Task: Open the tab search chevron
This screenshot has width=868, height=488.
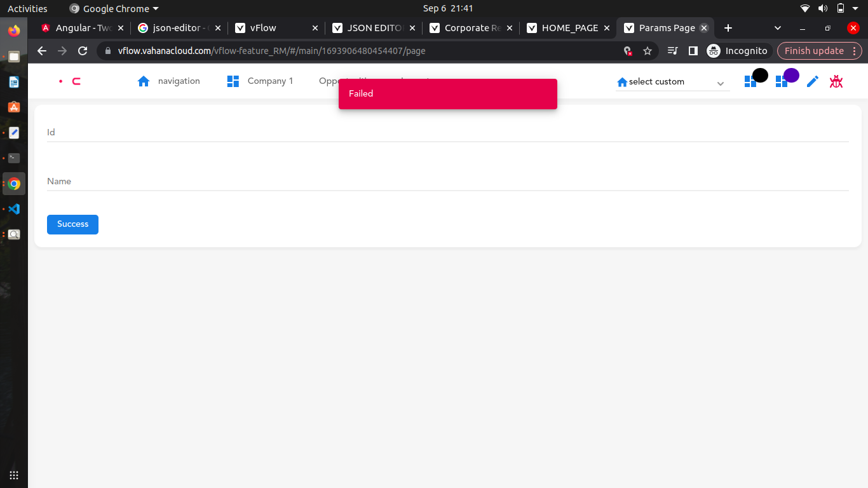Action: (x=778, y=28)
